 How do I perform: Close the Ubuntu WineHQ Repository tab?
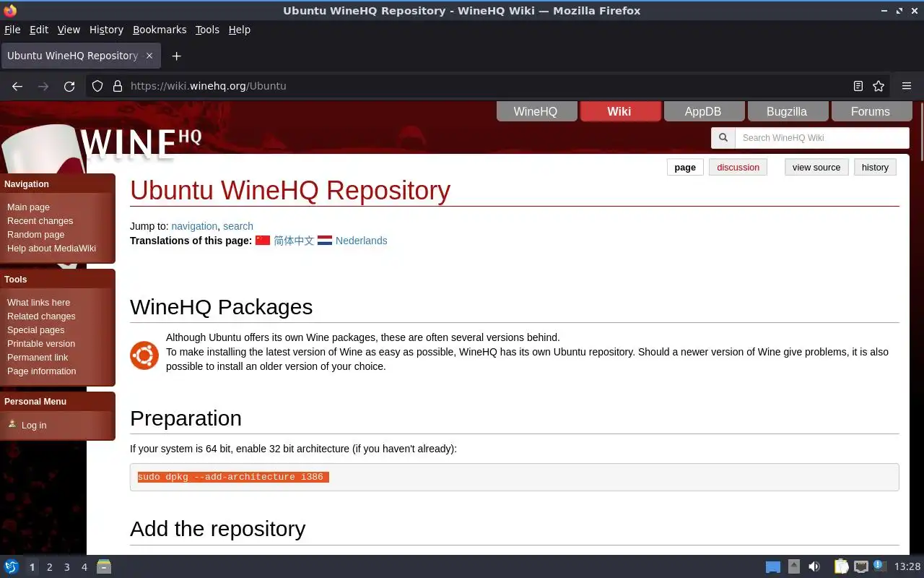pos(149,56)
